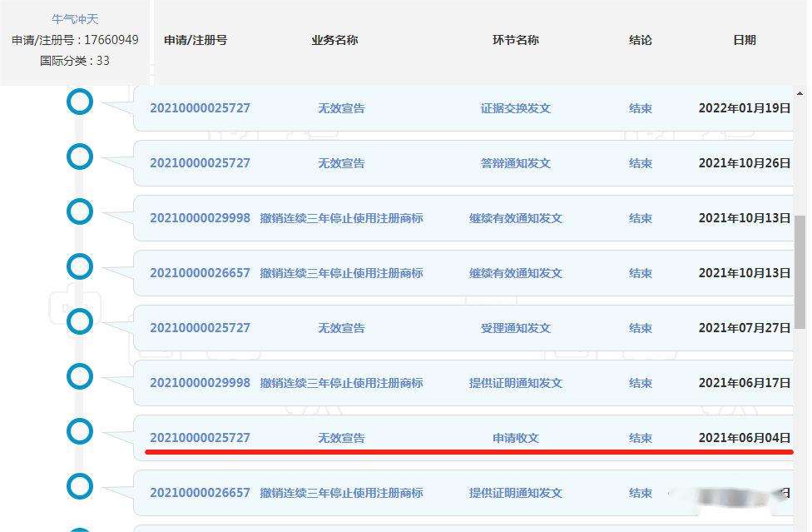The image size is (812, 532).
Task: Open 无效宣告 in the 受理通知发文 row
Action: coord(341,328)
